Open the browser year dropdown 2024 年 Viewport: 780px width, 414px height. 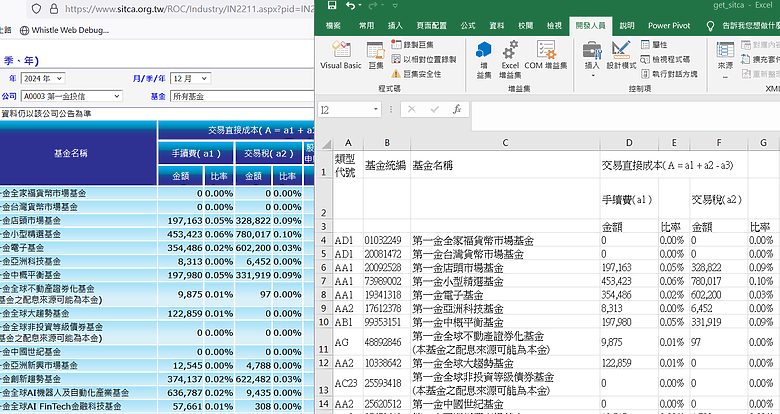tap(43, 78)
